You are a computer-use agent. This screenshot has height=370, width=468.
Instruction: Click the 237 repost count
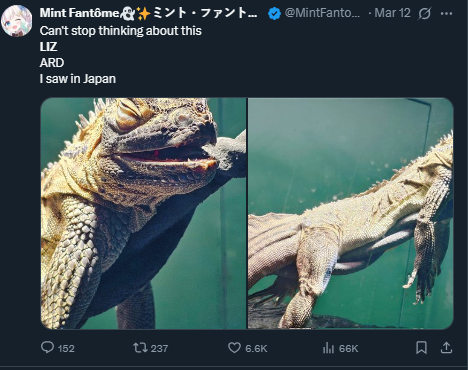point(159,349)
